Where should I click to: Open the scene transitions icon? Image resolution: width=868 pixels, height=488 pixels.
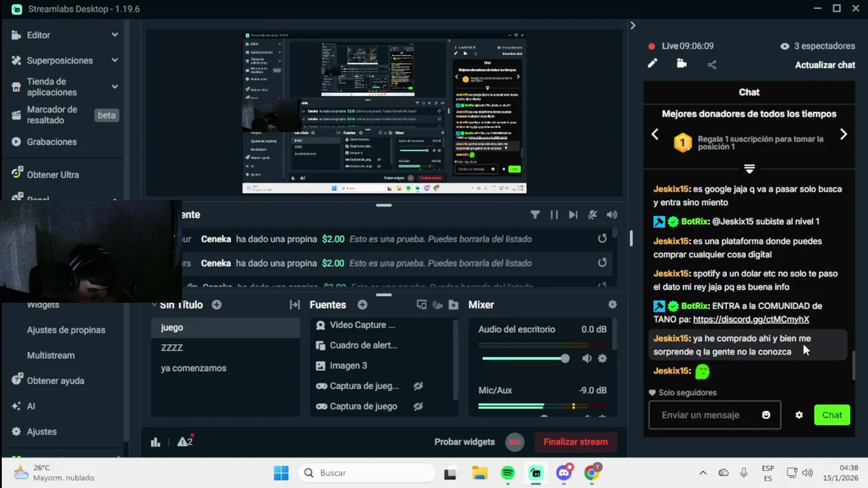[x=294, y=305]
